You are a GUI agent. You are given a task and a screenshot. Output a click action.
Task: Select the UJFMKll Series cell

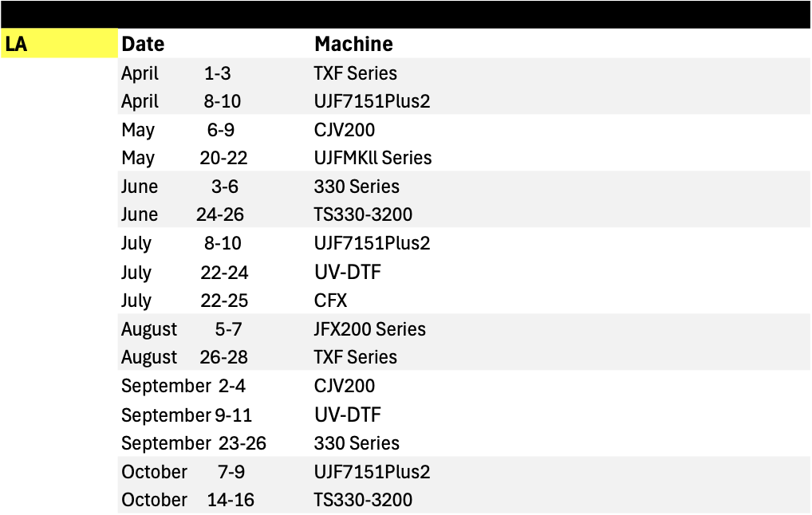click(372, 157)
